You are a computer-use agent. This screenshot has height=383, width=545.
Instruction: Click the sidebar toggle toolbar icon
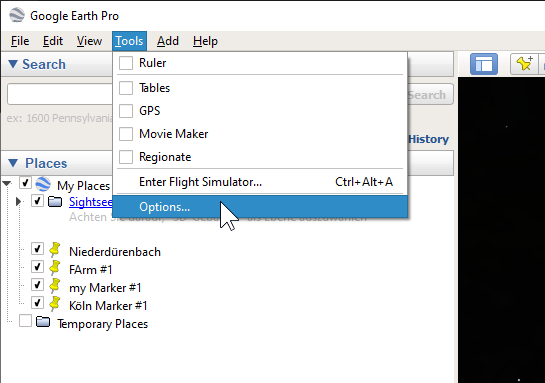tap(483, 64)
